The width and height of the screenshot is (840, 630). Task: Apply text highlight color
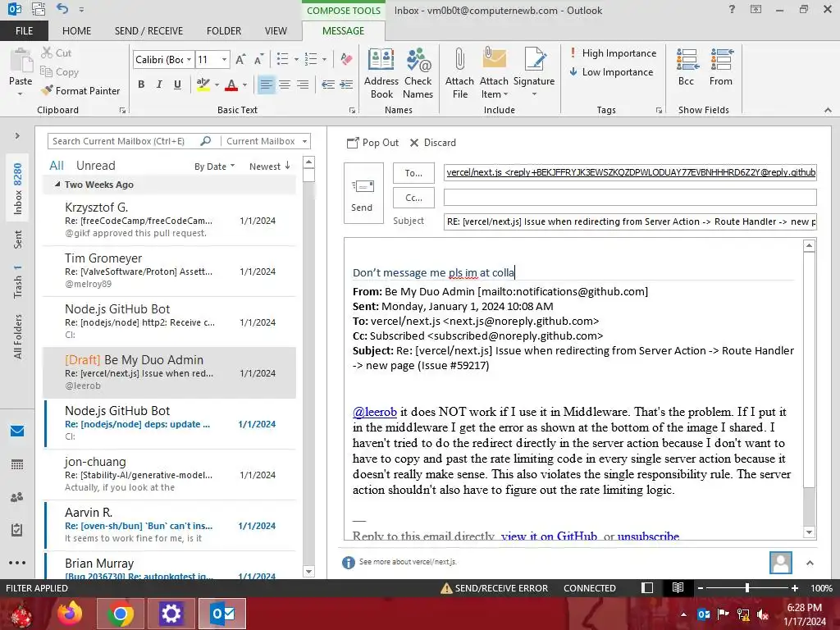pyautogui.click(x=203, y=84)
